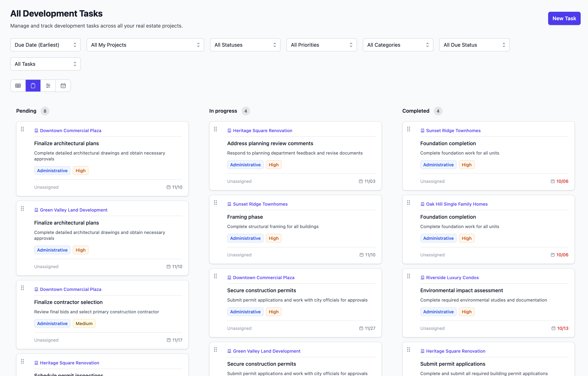Open the filters sliders view
The height and width of the screenshot is (376, 588).
tap(48, 85)
